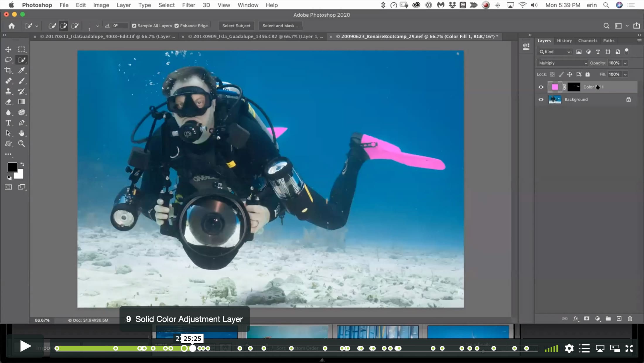Create new fill or adjustment layer
This screenshot has width=644, height=363.
tap(597, 318)
